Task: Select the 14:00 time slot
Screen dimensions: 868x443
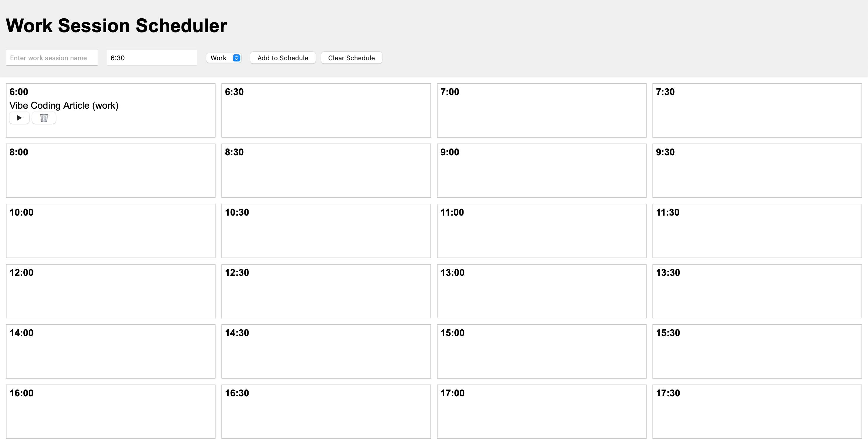Action: [110, 351]
